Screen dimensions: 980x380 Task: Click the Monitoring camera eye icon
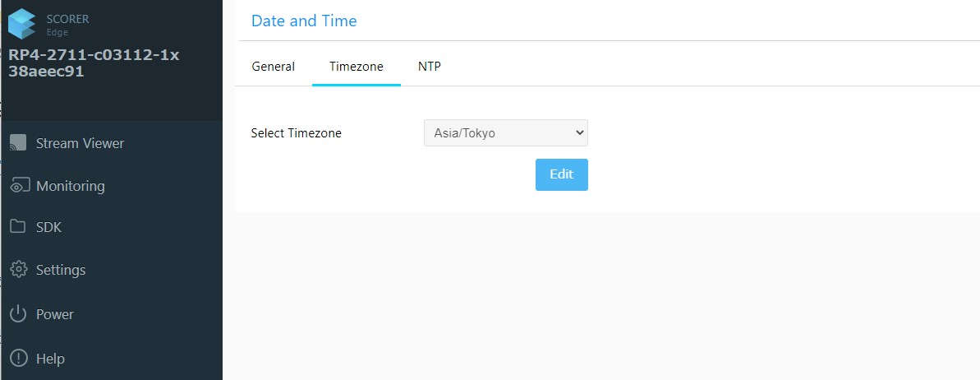coord(20,186)
